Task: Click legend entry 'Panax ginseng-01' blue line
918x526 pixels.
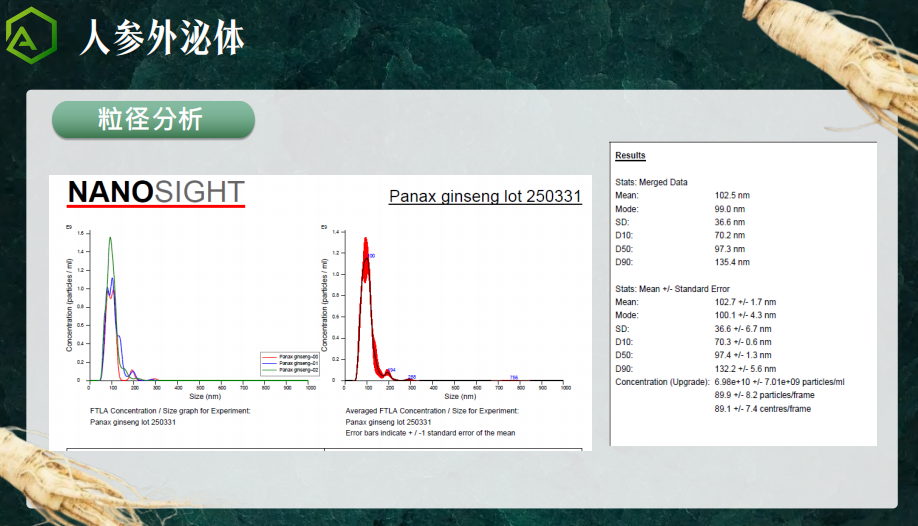Action: [290, 363]
